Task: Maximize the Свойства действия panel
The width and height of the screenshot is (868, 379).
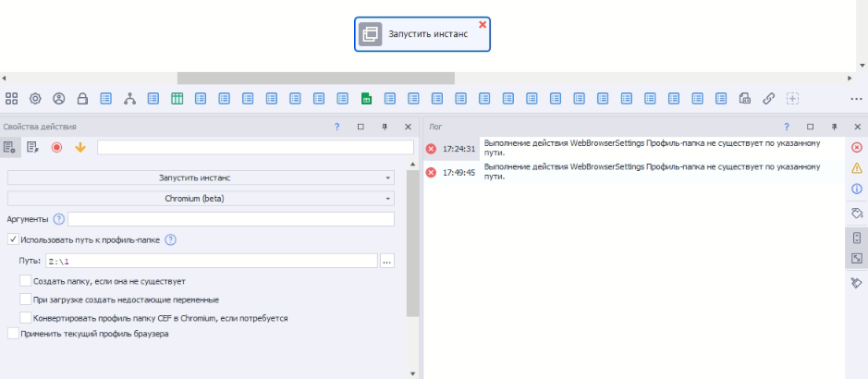Action: point(361,127)
